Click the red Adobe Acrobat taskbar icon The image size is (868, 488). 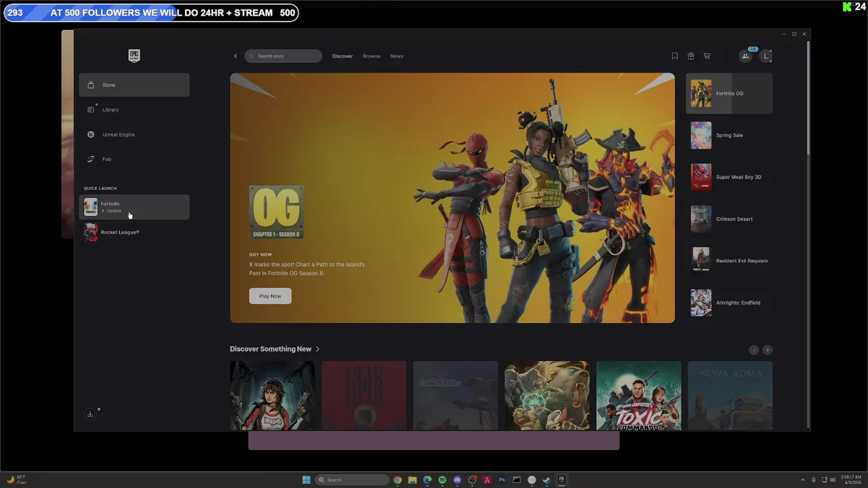click(487, 480)
